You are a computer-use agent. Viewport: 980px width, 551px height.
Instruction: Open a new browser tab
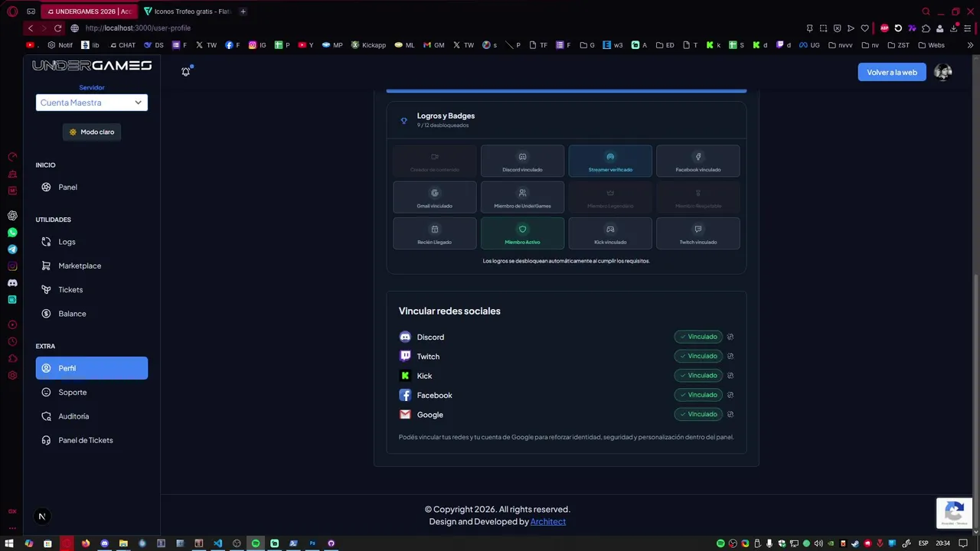(x=243, y=11)
